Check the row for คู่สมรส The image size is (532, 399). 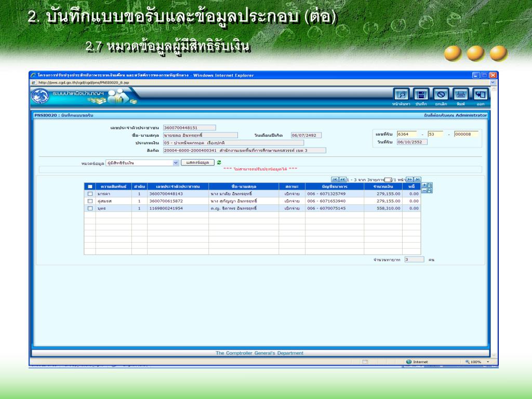[x=90, y=201]
